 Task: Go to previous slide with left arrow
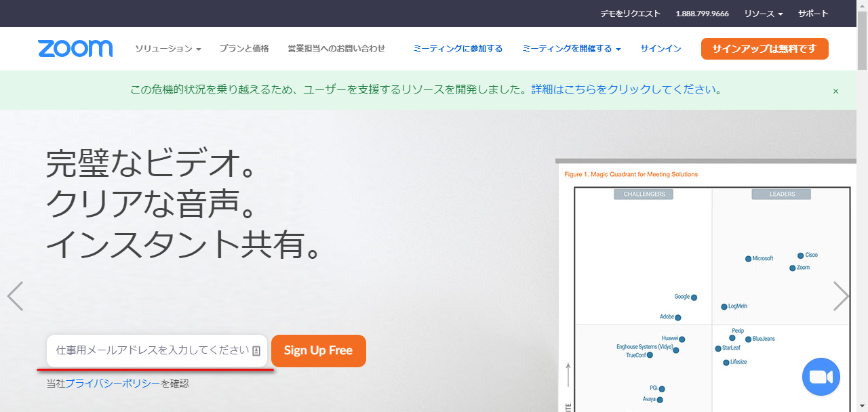15,296
